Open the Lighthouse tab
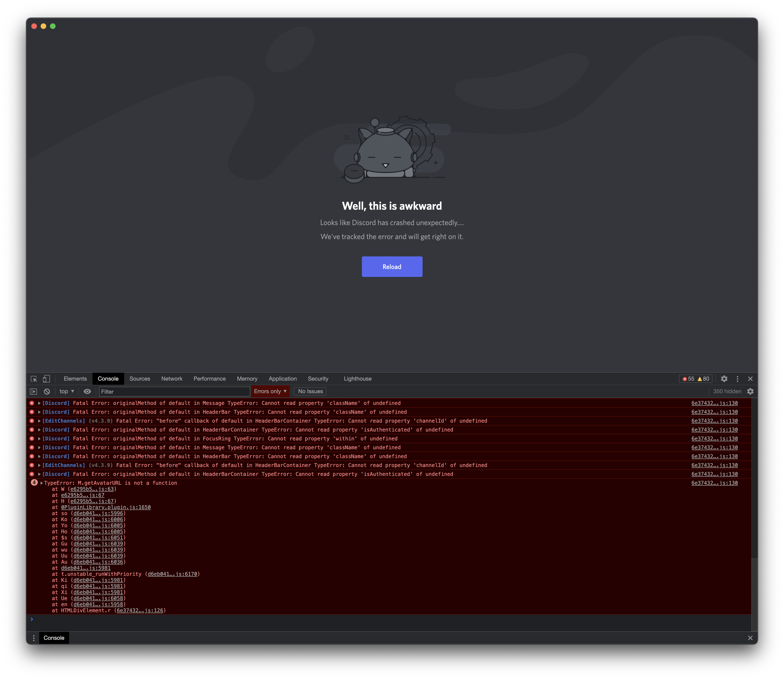The height and width of the screenshot is (679, 784). click(x=358, y=378)
